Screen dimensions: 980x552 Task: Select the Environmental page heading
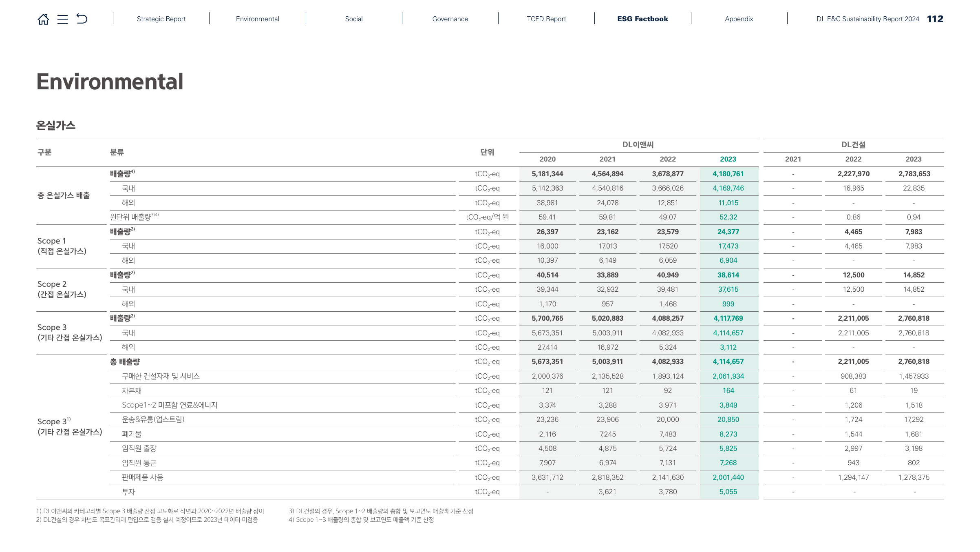(x=110, y=82)
